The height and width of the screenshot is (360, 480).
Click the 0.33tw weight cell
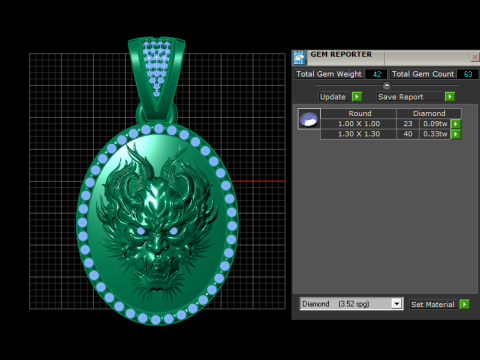click(435, 134)
